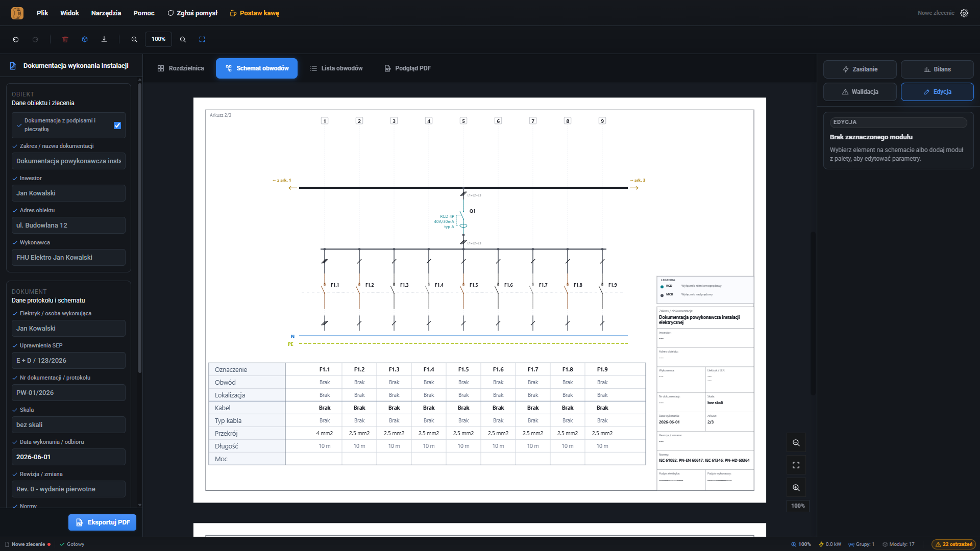The image size is (980, 551).
Task: Click Zgłoś pomysł link
Action: pyautogui.click(x=192, y=13)
